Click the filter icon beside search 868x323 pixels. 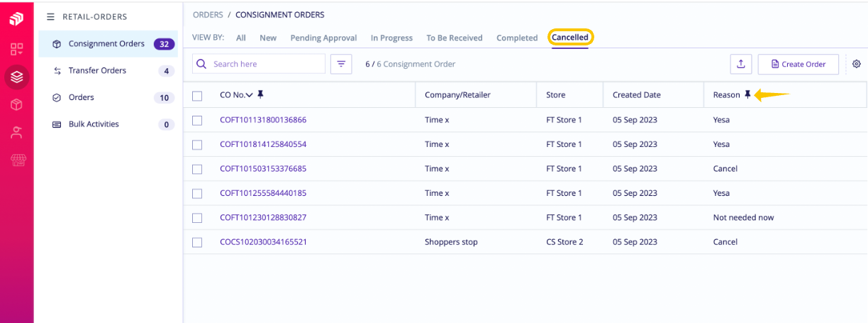341,64
